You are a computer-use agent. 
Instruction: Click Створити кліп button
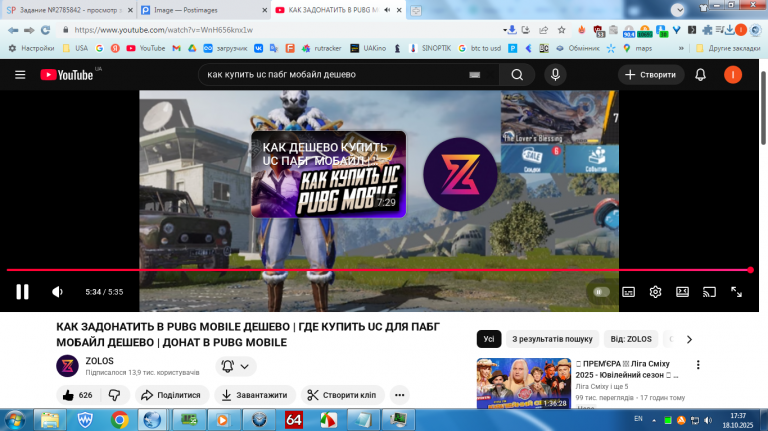click(x=342, y=395)
